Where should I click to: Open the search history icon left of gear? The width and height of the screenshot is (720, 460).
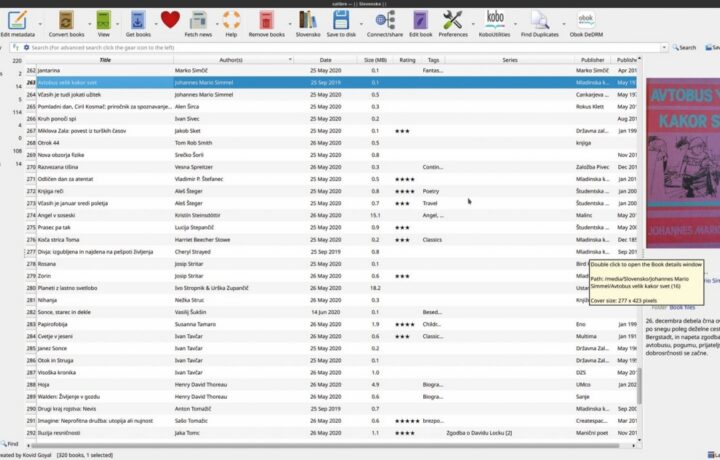point(16,47)
